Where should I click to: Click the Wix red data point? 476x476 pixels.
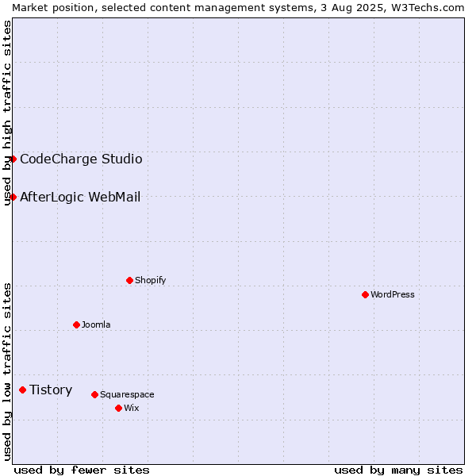point(119,409)
